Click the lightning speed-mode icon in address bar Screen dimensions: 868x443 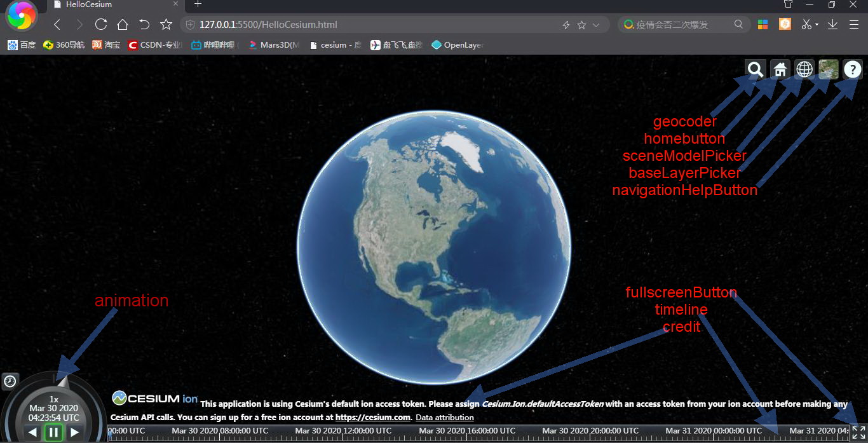[x=566, y=25]
